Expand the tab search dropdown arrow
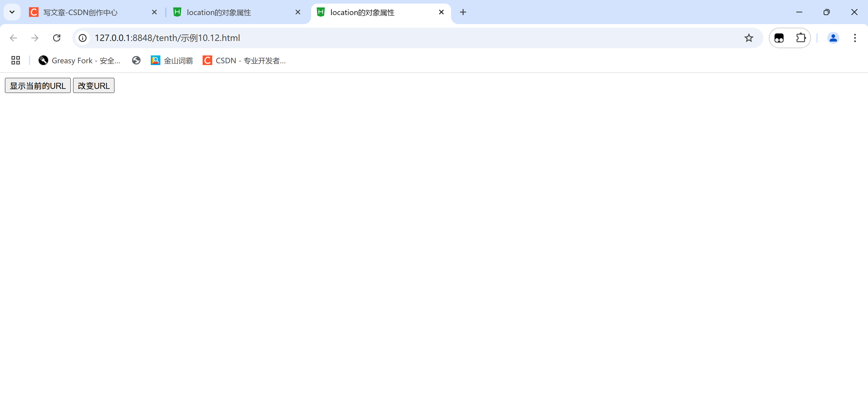 12,12
